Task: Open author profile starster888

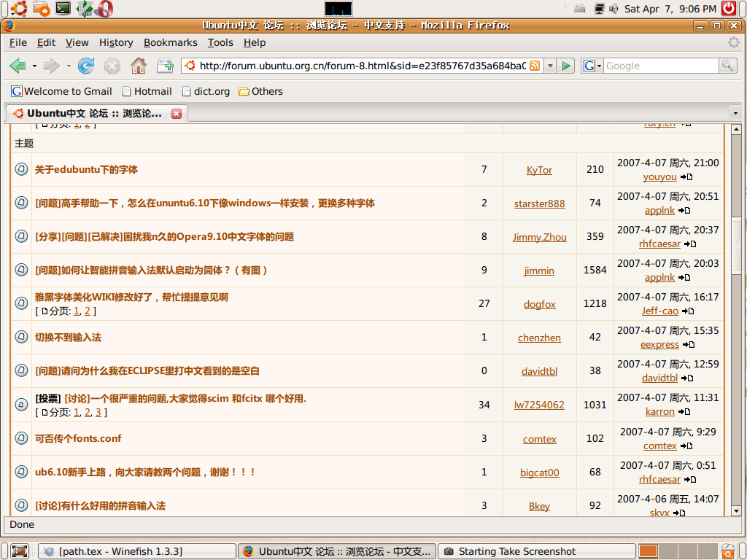Action: (539, 204)
